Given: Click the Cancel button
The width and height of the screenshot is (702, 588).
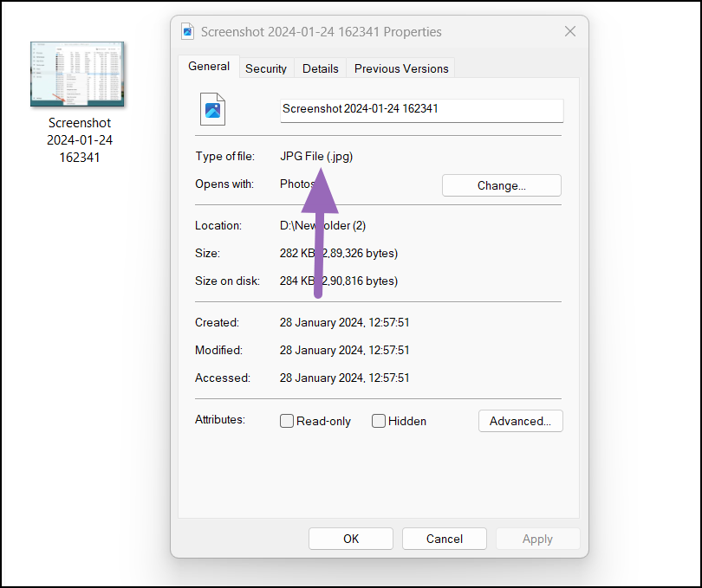Looking at the screenshot, I should [444, 538].
